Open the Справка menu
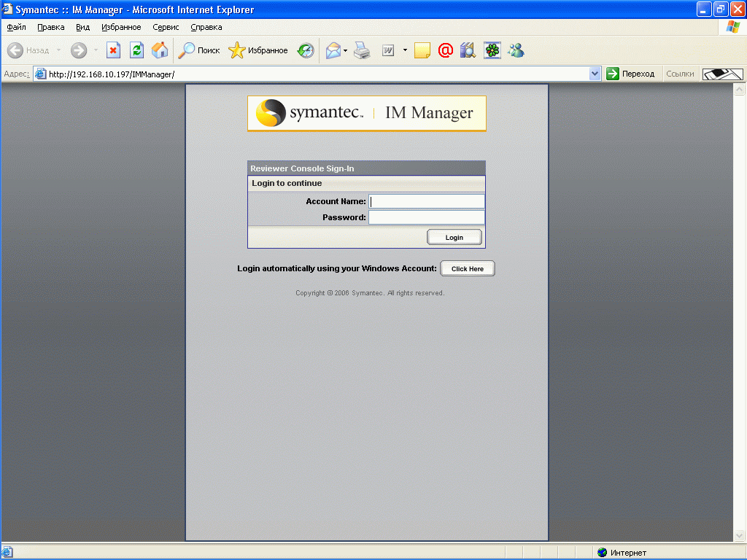This screenshot has height=560, width=747. pos(206,27)
